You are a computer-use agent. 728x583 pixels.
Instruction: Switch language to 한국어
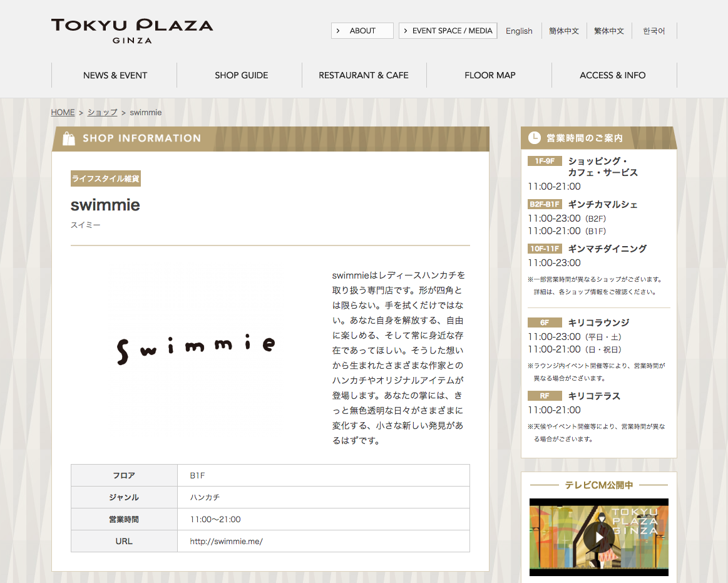654,31
